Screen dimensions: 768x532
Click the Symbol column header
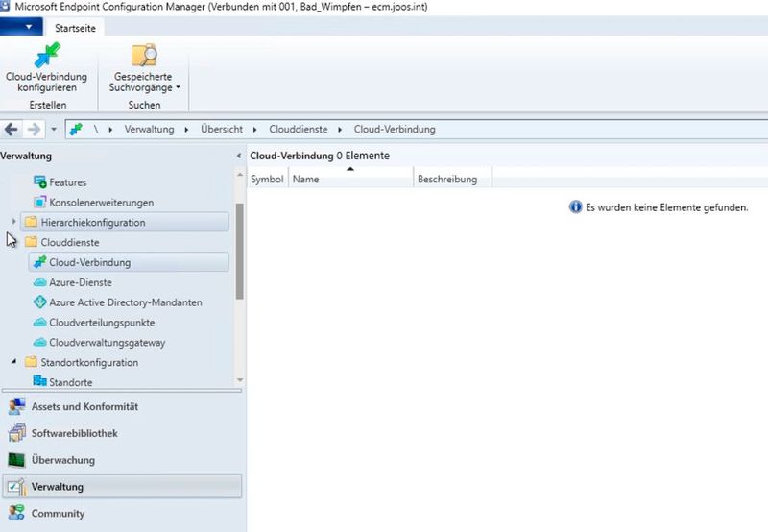tap(267, 179)
